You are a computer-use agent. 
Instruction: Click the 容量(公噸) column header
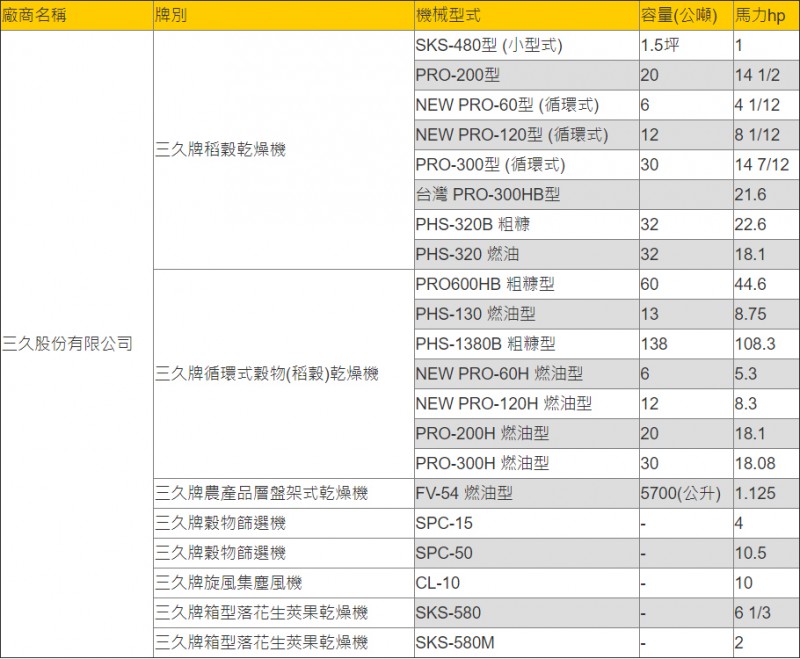pos(686,15)
